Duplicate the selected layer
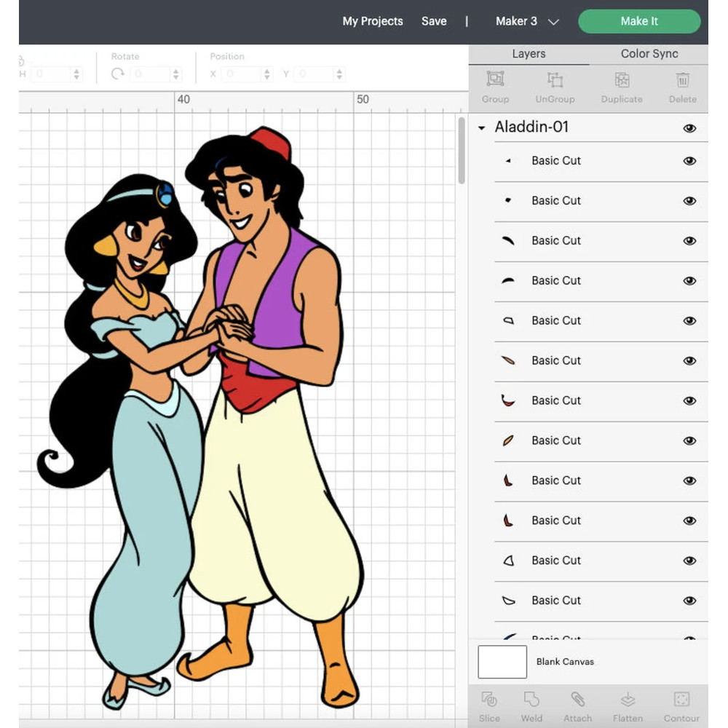 point(621,87)
